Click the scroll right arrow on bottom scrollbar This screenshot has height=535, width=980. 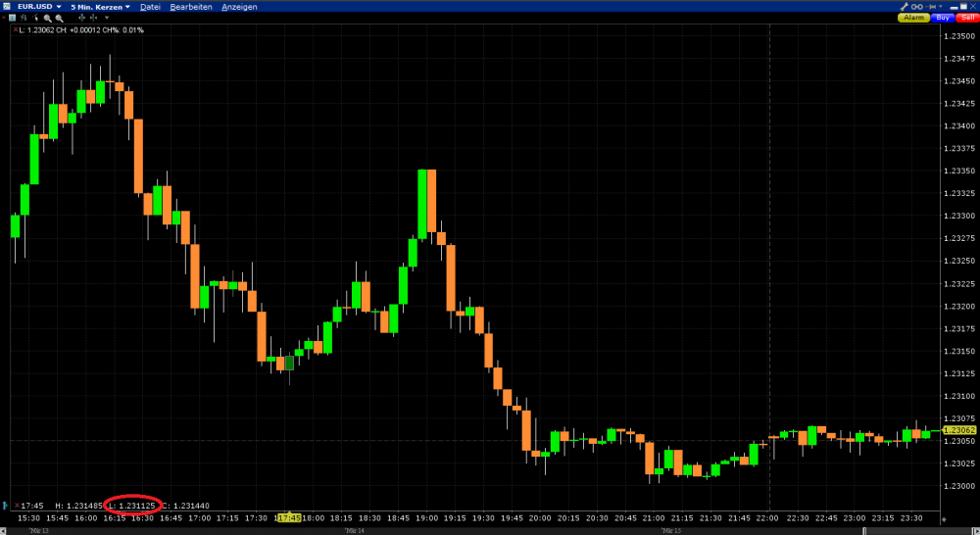coord(976,531)
